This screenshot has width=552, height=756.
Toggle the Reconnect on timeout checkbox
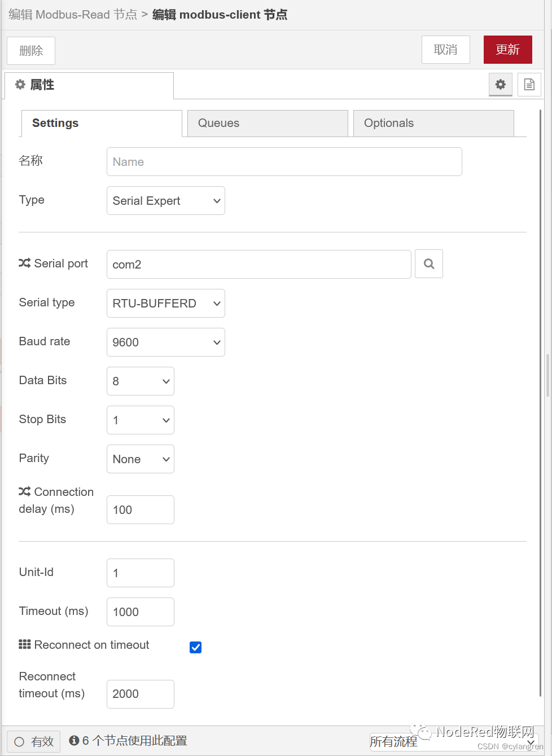pos(195,647)
